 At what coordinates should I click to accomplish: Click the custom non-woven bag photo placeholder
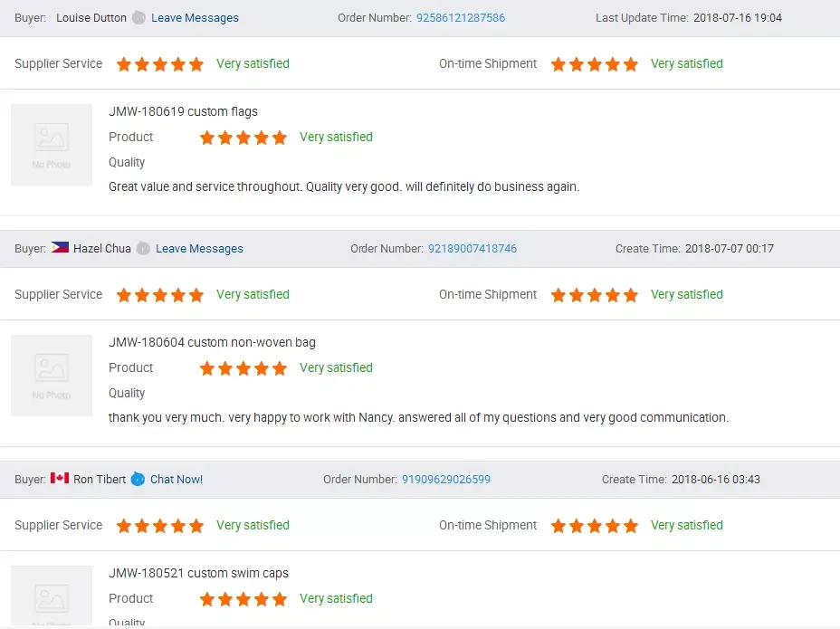[52, 376]
